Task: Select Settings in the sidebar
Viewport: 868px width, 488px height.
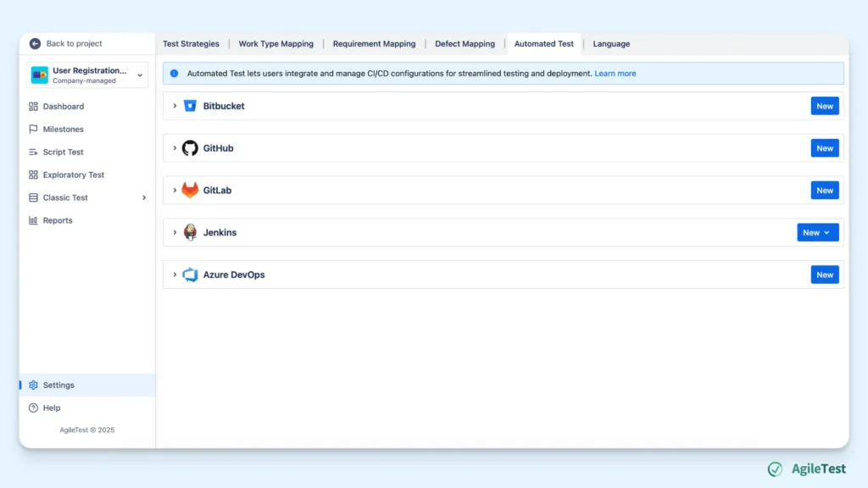Action: 87,385
